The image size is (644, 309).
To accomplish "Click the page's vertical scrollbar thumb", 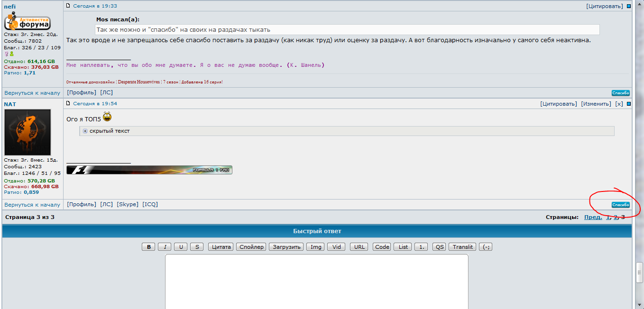I will [639, 272].
